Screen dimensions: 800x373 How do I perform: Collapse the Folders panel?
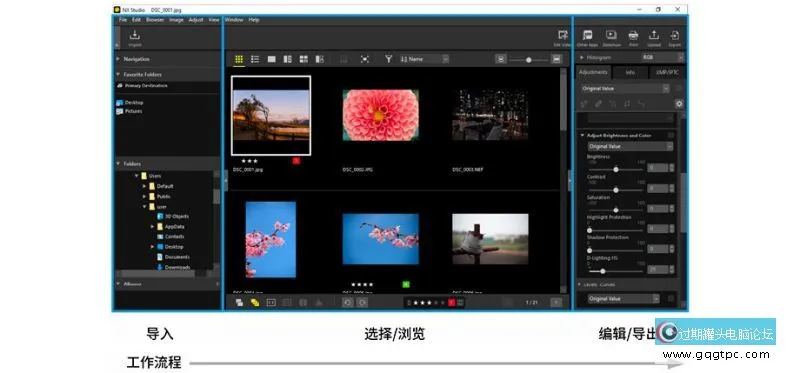[118, 164]
